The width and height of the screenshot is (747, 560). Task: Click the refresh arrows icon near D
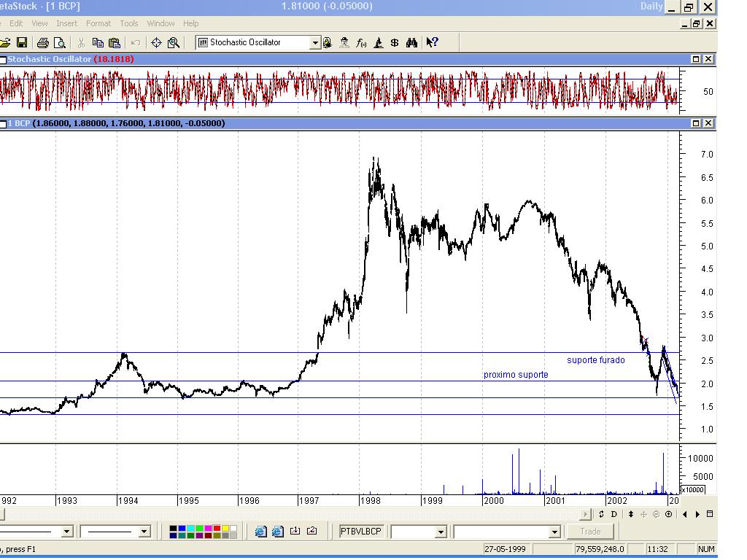[x=601, y=514]
